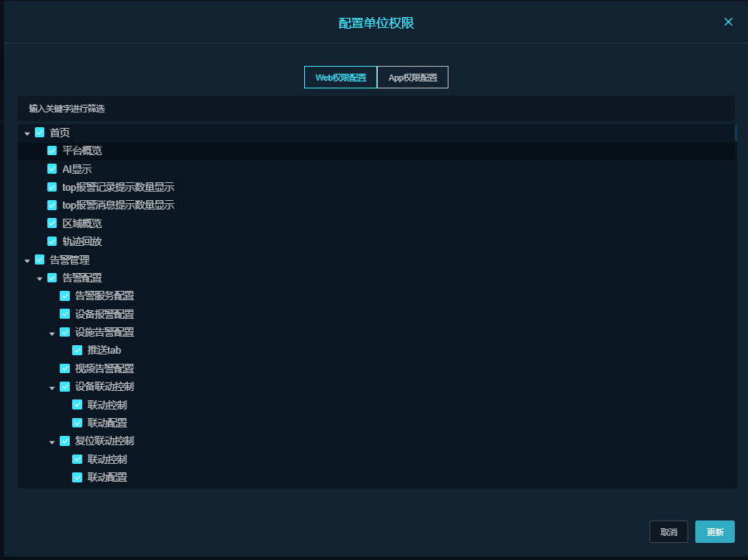Uncheck 联动配置 checkbox under 复位联动控制
Image resolution: width=748 pixels, height=560 pixels.
click(78, 477)
